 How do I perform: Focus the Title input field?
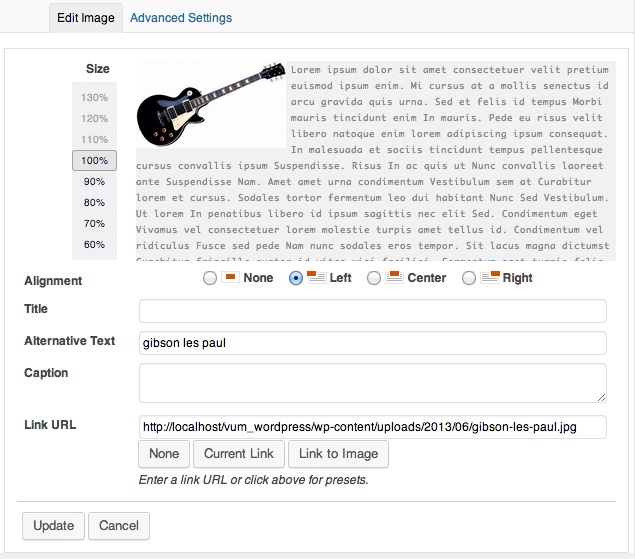tap(373, 311)
